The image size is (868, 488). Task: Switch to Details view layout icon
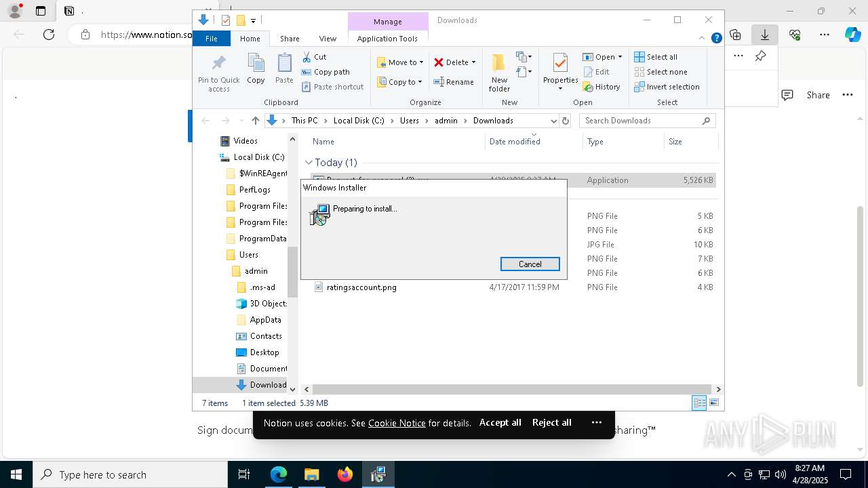coord(699,403)
